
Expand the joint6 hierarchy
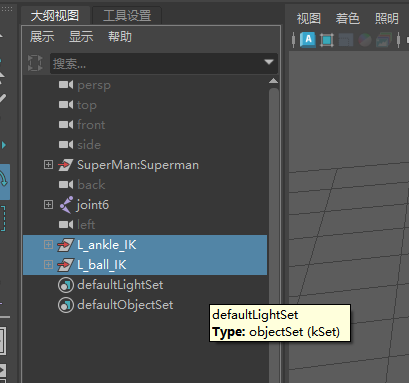(48, 205)
